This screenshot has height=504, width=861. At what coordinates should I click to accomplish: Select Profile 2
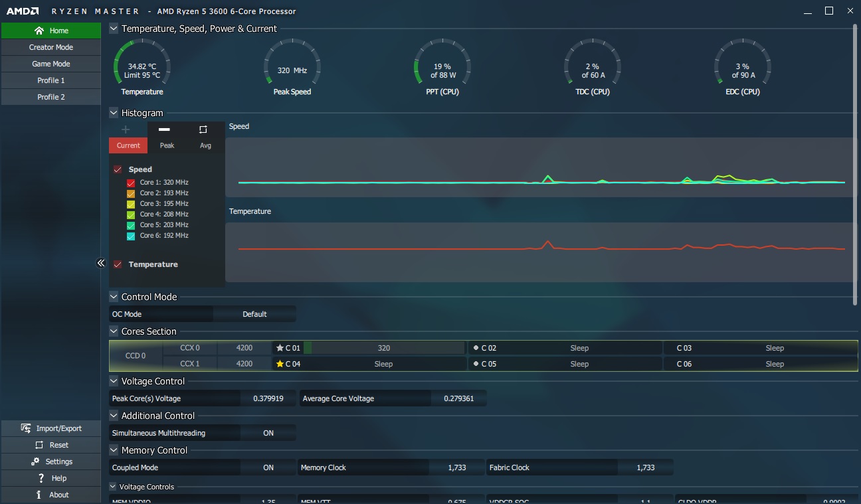coord(50,97)
